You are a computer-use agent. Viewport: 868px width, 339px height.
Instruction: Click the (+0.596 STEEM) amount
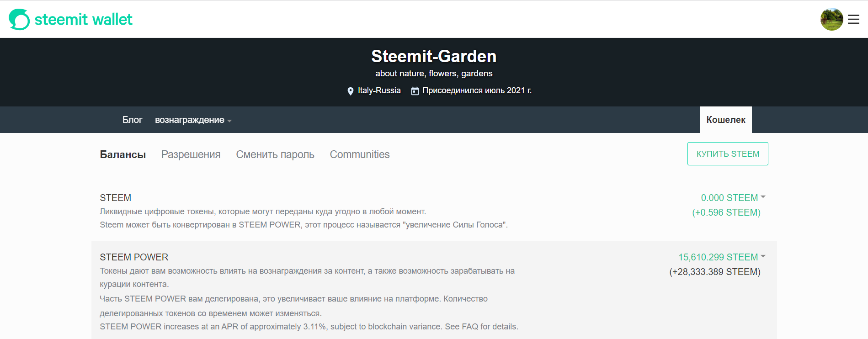[x=726, y=212]
